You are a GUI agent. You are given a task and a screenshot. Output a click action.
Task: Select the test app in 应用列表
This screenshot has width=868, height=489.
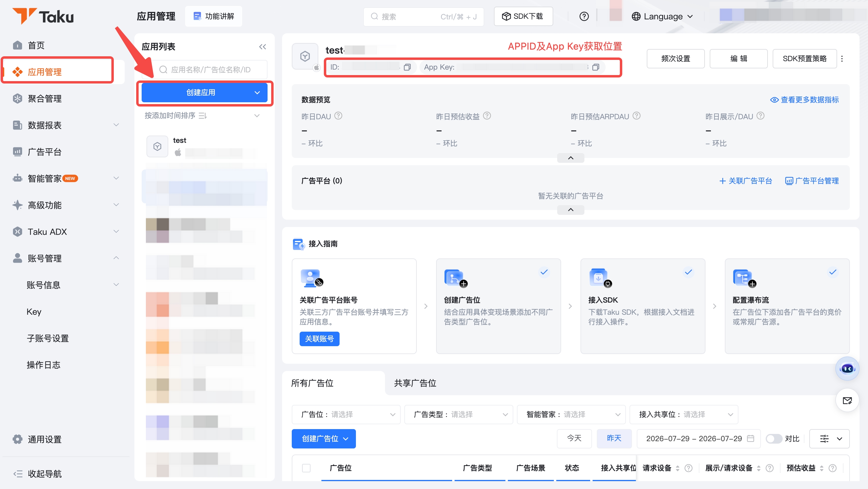(204, 147)
